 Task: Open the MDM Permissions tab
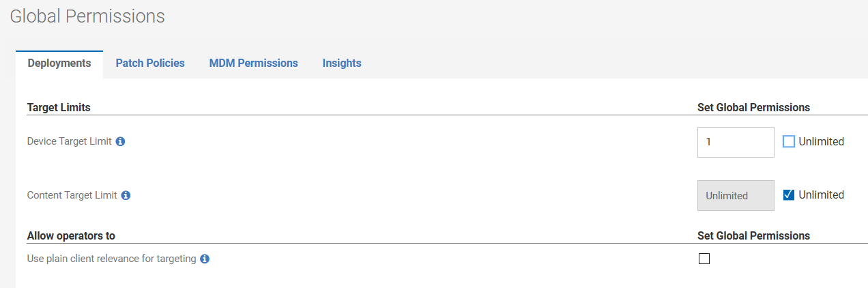(254, 63)
